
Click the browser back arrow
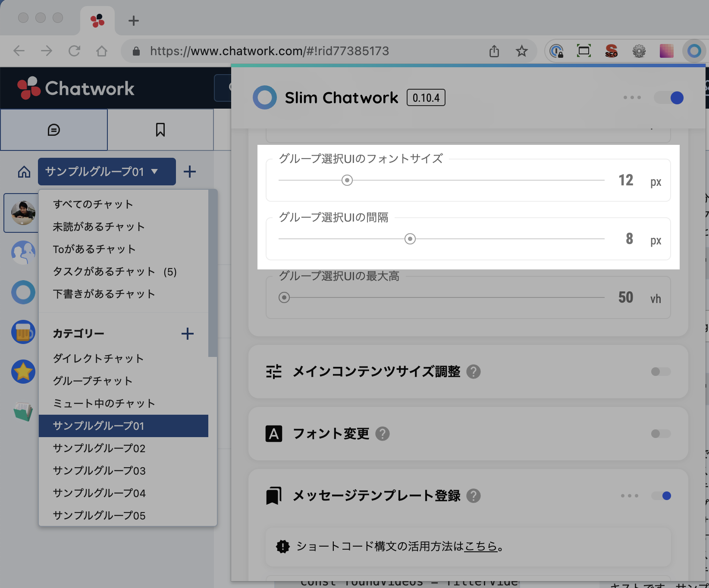19,51
